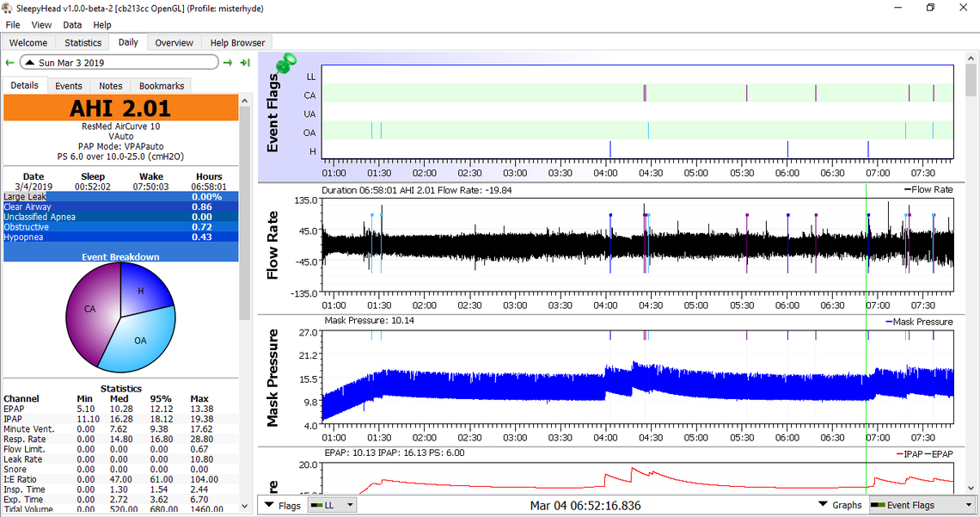Click the Mask Pressure graph title
Viewport: 980px width, 517px height.
click(x=273, y=378)
